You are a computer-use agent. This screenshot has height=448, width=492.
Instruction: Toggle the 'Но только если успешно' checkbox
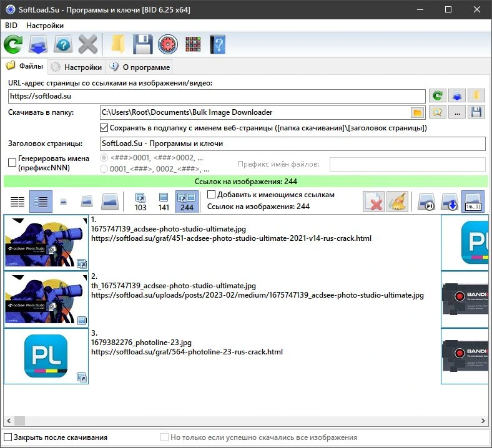164,437
